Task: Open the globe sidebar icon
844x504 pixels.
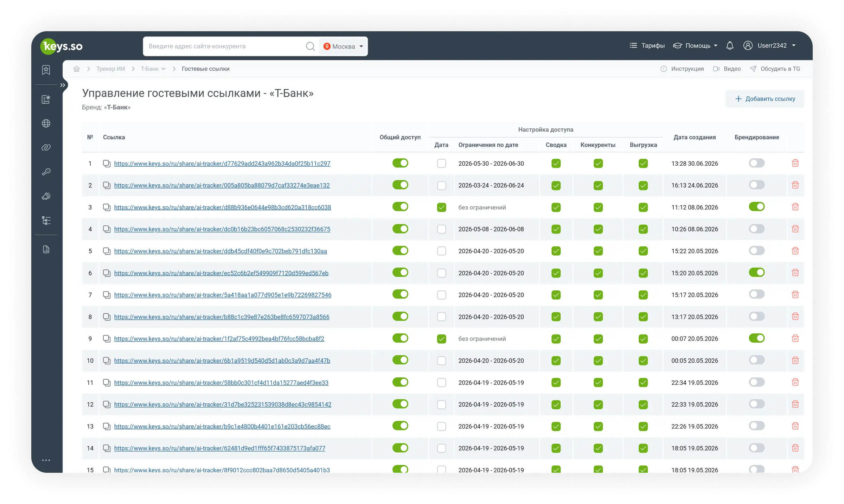Action: coord(46,123)
